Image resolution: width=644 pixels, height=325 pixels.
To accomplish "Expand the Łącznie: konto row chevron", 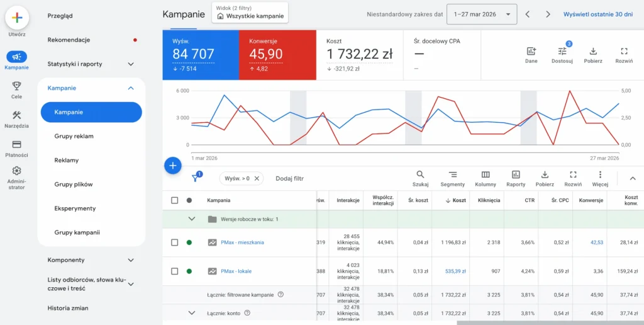I will [191, 312].
